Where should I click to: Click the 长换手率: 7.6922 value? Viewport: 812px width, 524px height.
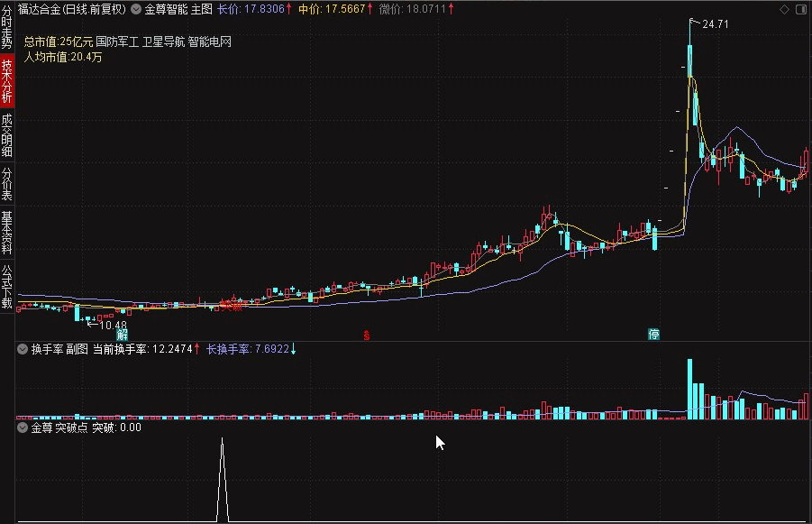[248, 349]
